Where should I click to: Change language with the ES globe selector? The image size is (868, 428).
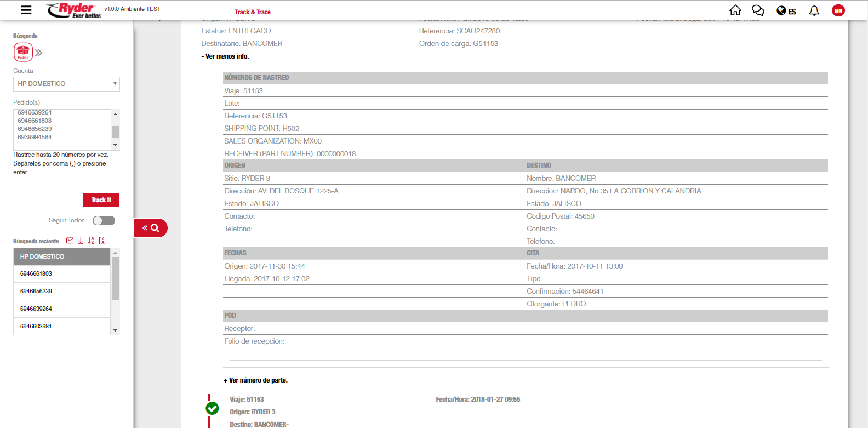pyautogui.click(x=786, y=11)
